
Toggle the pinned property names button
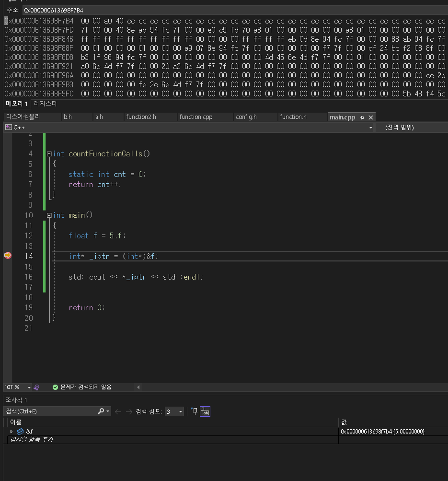pyautogui.click(x=205, y=411)
